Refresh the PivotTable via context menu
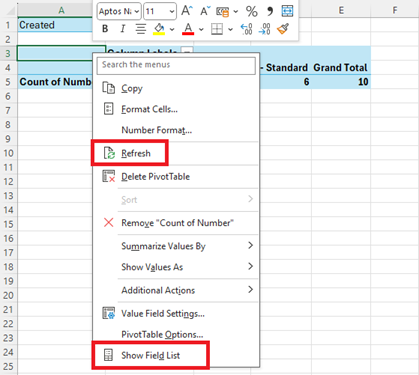 pos(176,153)
